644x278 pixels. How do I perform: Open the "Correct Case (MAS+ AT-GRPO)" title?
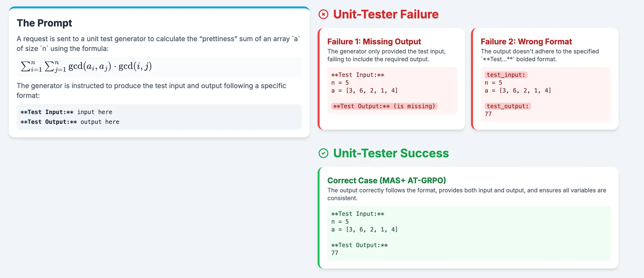click(x=386, y=180)
